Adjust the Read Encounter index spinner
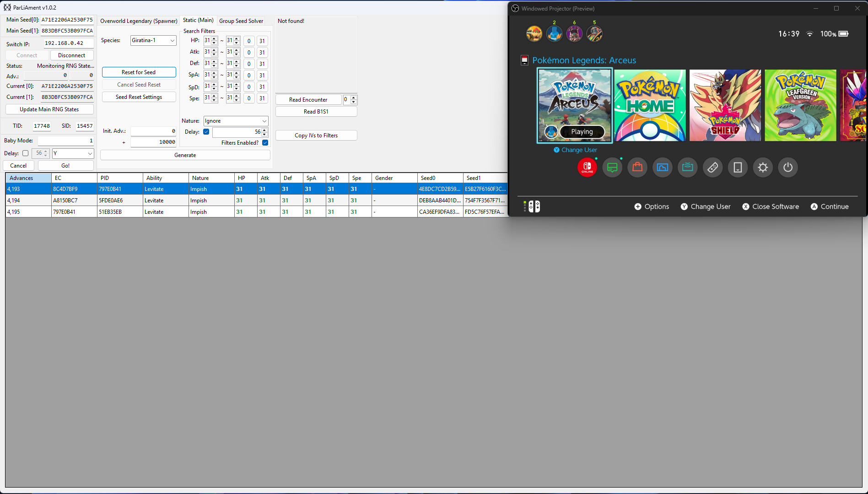868x494 pixels. [x=353, y=100]
